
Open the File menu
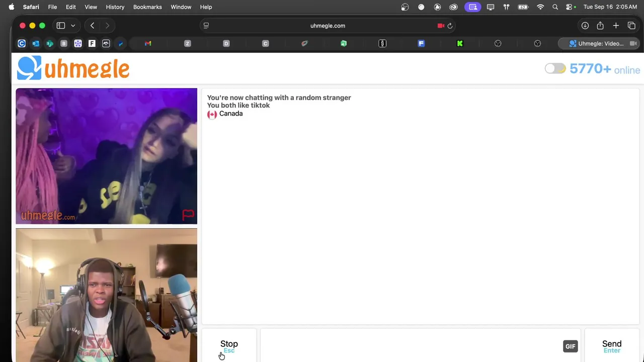(x=52, y=7)
